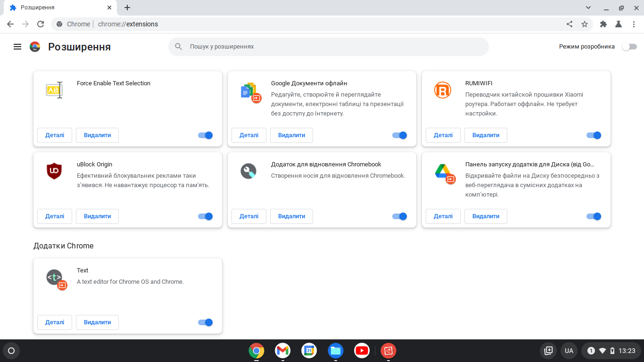Open Gmail from the shelf
This screenshot has width=644, height=362.
coord(283,351)
